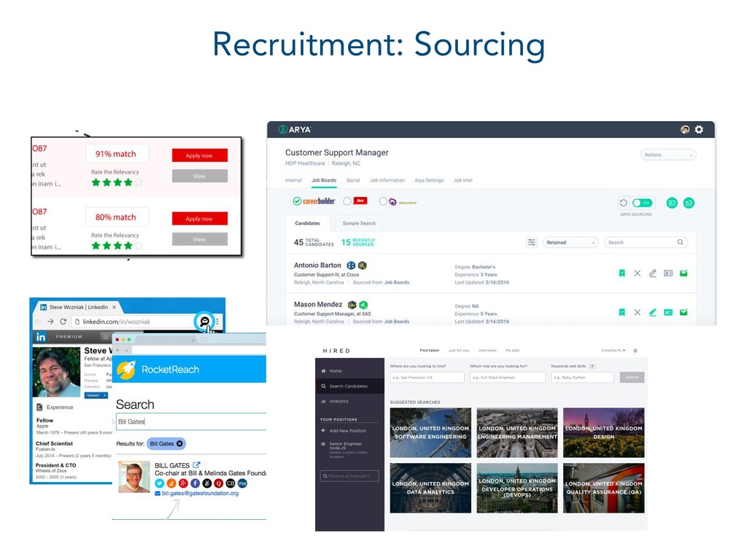This screenshot has width=747, height=560.
Task: Click View for the 91% match job
Action: point(200,176)
